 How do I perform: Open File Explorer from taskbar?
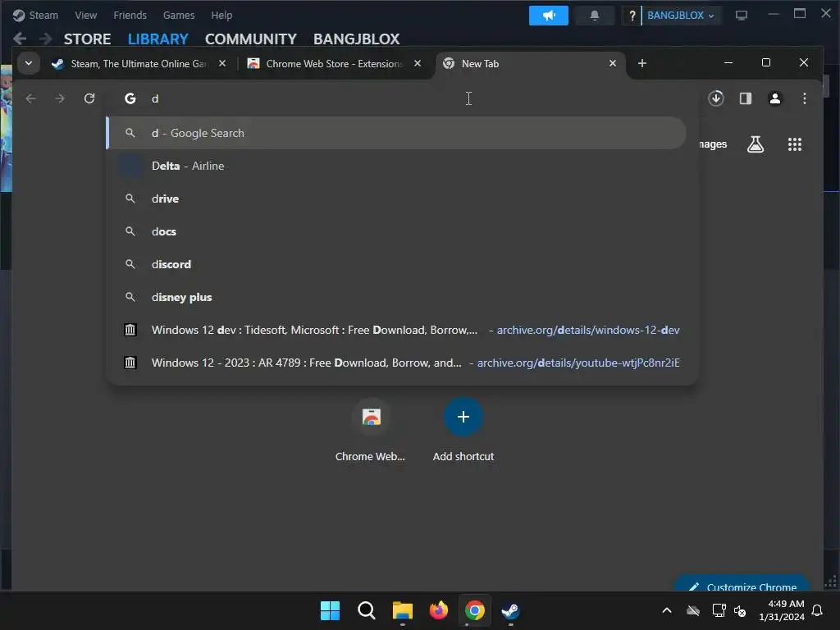[402, 610]
